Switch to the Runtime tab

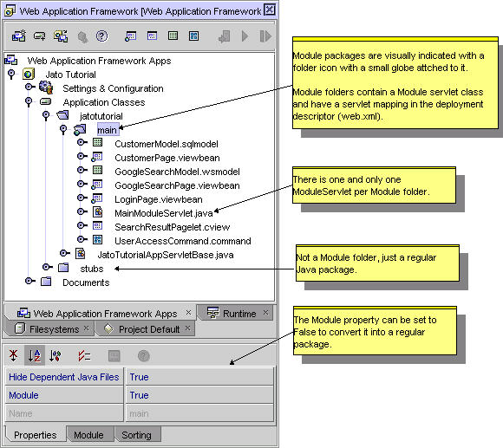(235, 313)
